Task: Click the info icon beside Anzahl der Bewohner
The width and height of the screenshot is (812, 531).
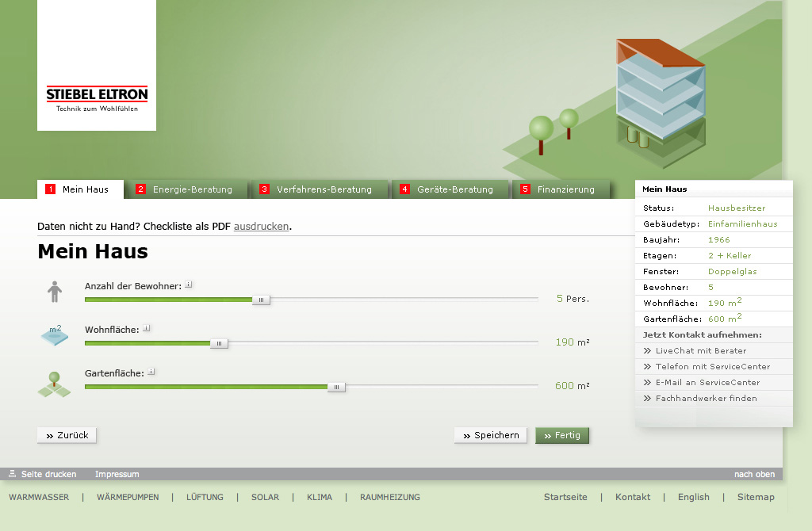Action: [x=189, y=285]
